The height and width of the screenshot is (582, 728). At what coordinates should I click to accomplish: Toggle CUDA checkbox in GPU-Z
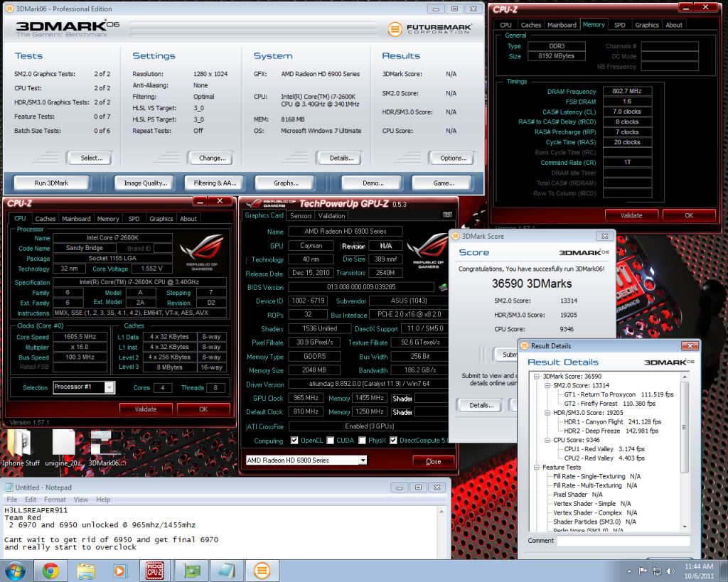[330, 440]
